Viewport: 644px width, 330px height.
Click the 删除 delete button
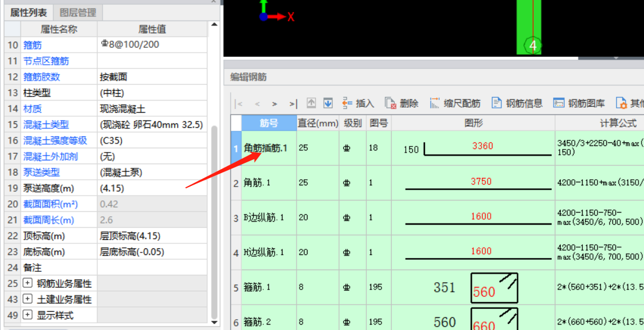[x=401, y=104]
